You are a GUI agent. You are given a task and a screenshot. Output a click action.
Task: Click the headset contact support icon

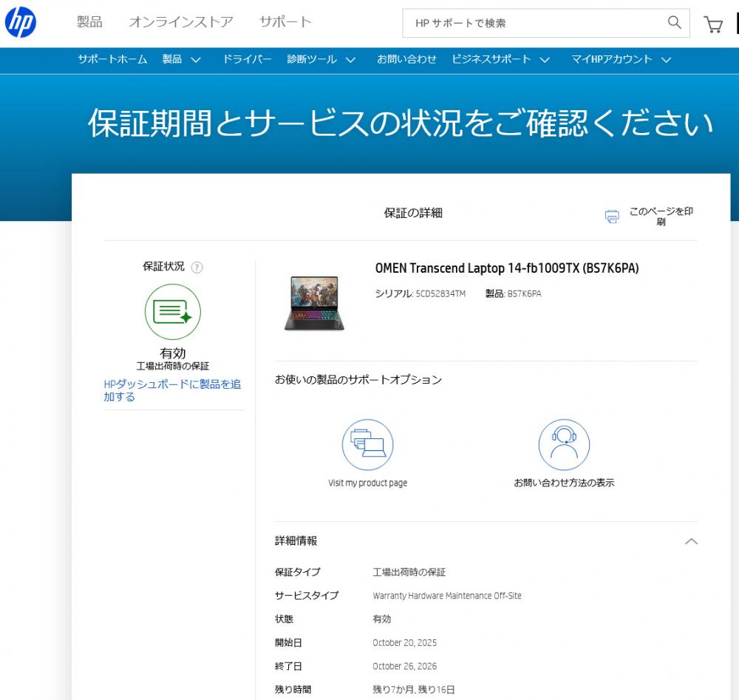[564, 445]
